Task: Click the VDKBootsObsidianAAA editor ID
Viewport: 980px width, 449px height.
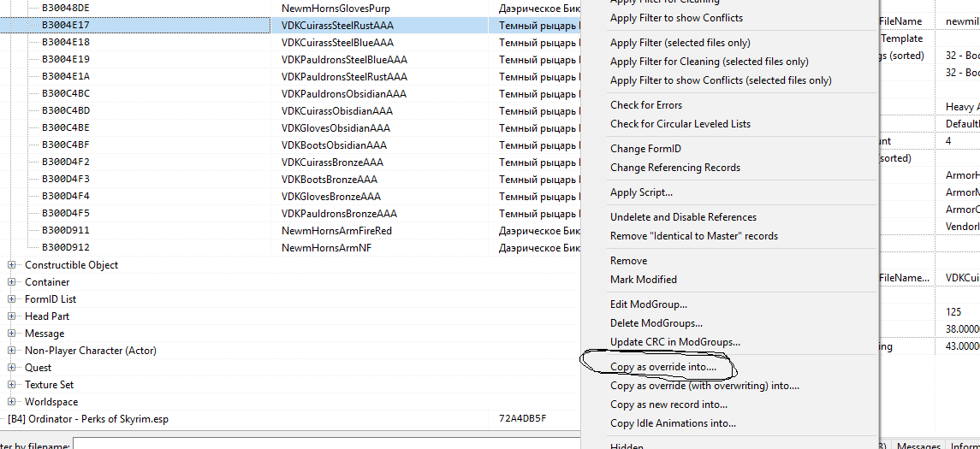Action: 335,145
